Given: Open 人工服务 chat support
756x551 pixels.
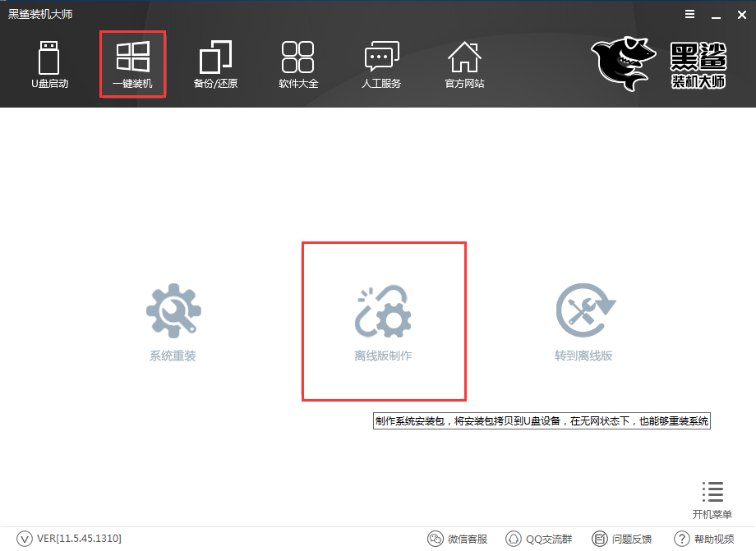Looking at the screenshot, I should pos(381,64).
